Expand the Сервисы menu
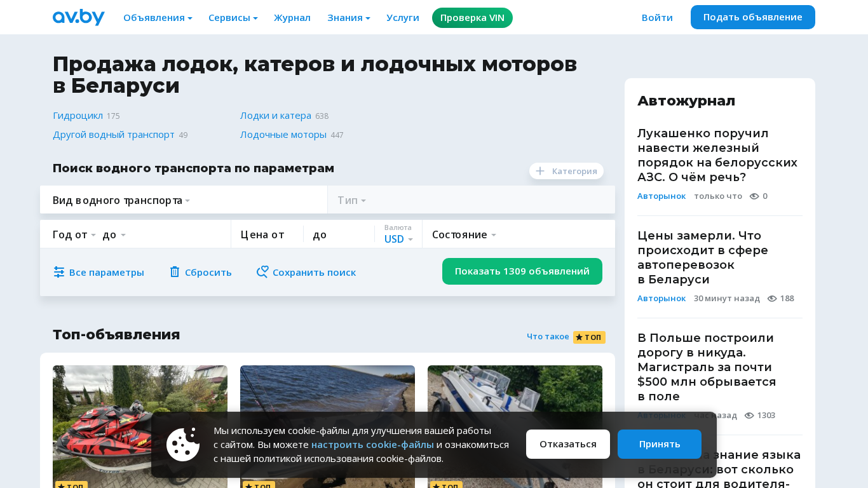 [233, 18]
